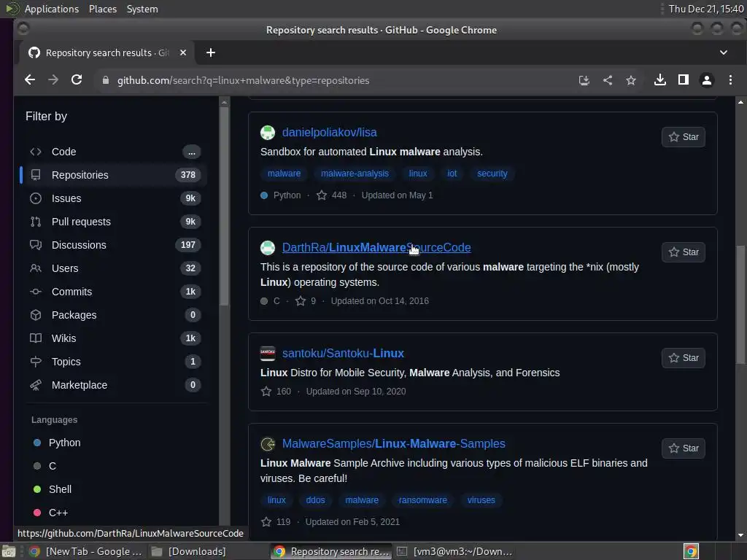Open santoku/Santoku-Linux repository

[x=343, y=354]
